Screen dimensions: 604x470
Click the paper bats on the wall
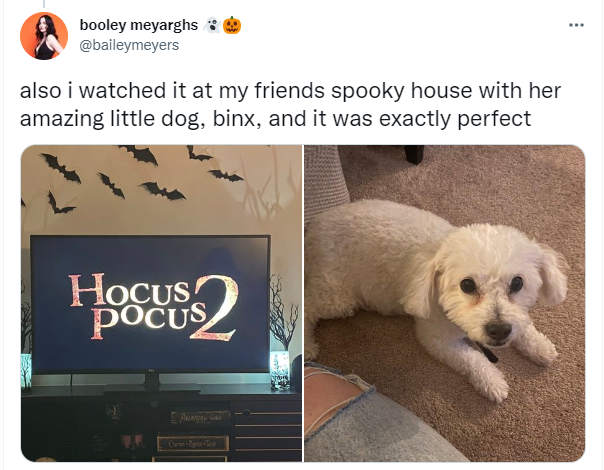click(x=139, y=178)
